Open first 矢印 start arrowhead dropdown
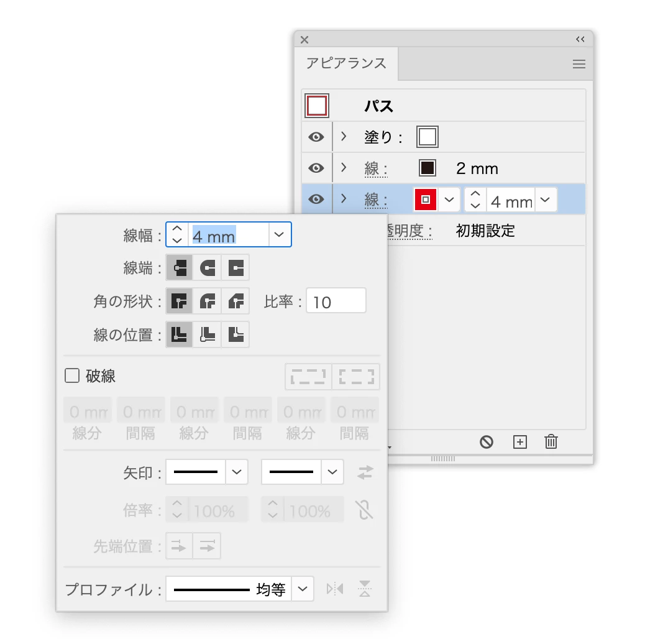The width and height of the screenshot is (645, 644). click(237, 472)
